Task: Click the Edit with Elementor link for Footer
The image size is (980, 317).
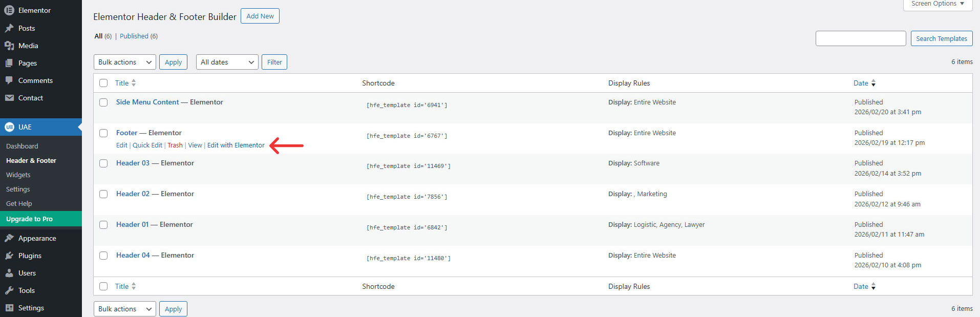Action: [x=236, y=145]
